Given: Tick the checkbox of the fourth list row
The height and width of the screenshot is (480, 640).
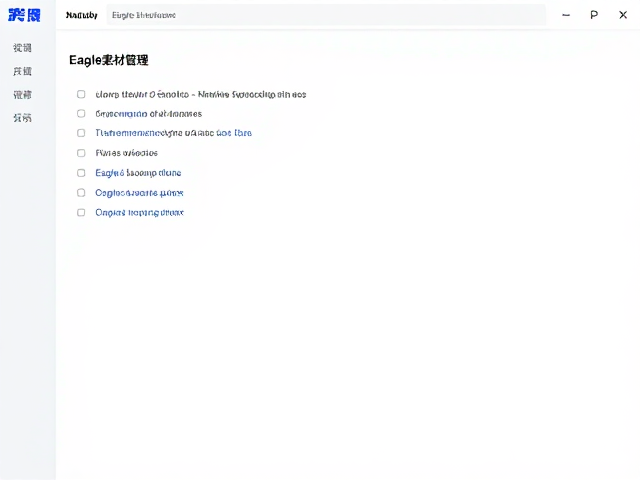Looking at the screenshot, I should tap(81, 153).
